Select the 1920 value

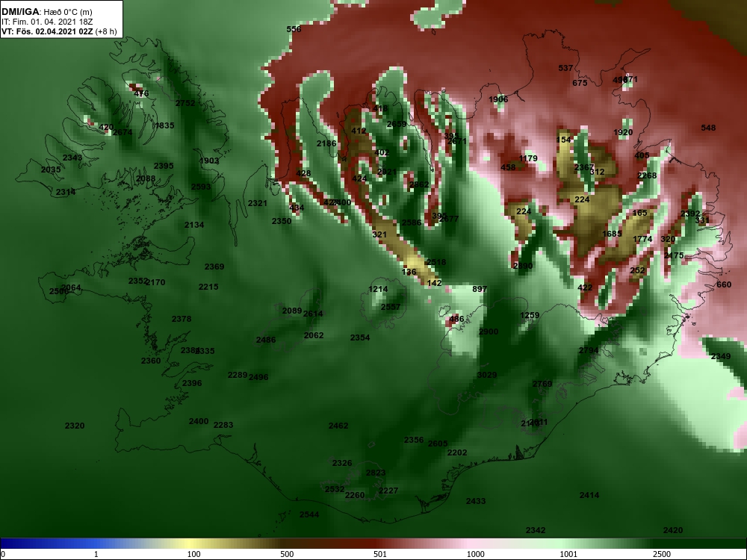(x=623, y=133)
